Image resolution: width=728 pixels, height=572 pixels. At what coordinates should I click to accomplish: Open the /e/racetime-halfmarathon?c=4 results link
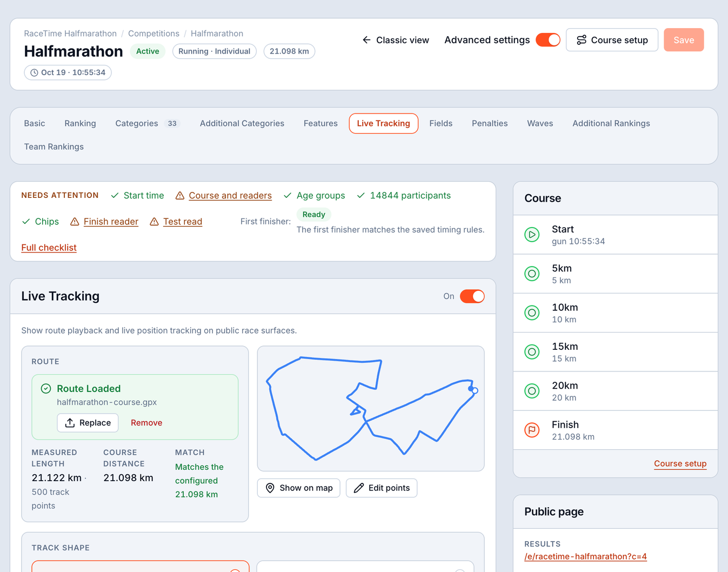pos(585,556)
